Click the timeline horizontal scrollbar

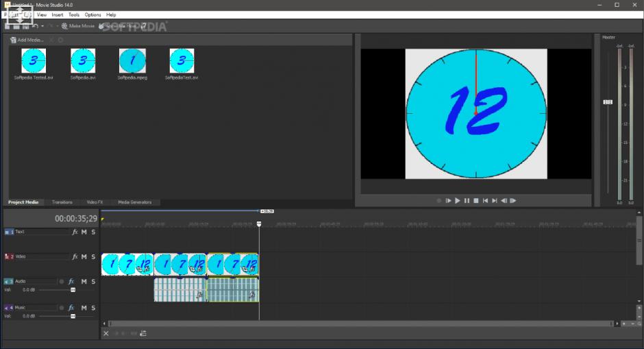[360, 324]
